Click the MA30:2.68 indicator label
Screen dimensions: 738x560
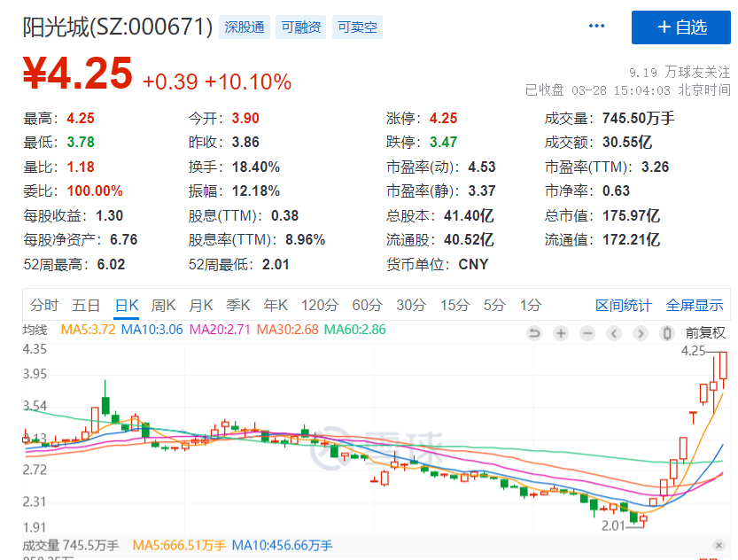(288, 330)
